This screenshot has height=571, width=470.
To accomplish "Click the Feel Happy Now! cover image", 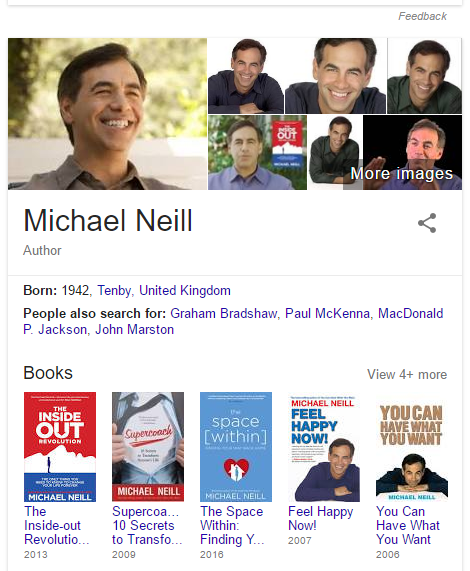I will pyautogui.click(x=324, y=447).
